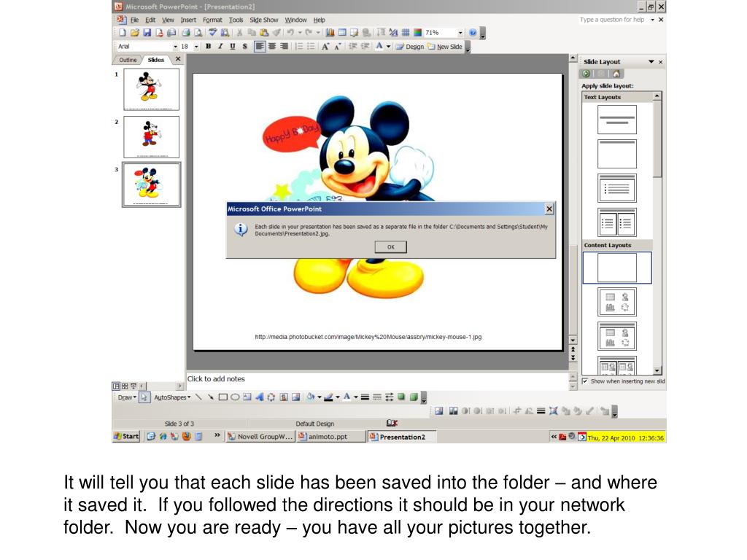Open the File menu

[x=135, y=20]
